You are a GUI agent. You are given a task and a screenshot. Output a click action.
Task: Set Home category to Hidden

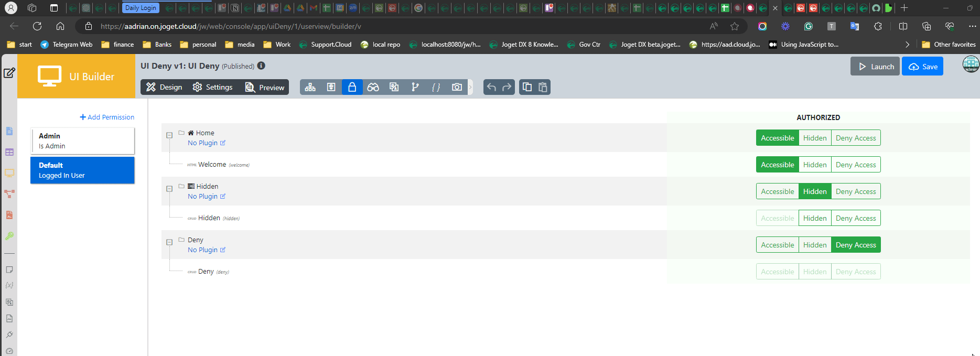coord(814,138)
